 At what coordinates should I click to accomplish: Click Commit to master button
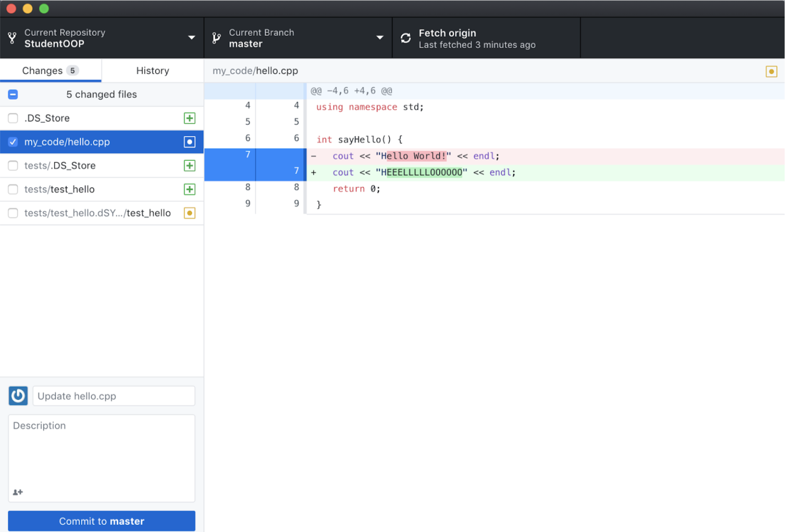(x=101, y=521)
